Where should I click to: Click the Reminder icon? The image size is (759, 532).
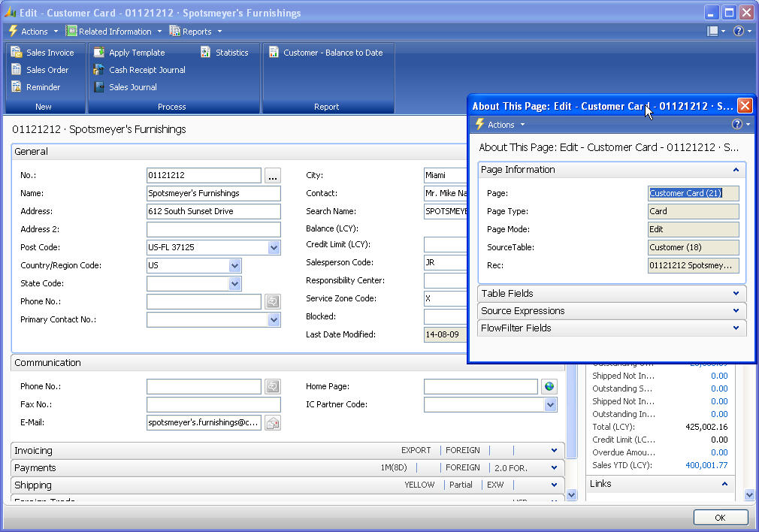(17, 87)
